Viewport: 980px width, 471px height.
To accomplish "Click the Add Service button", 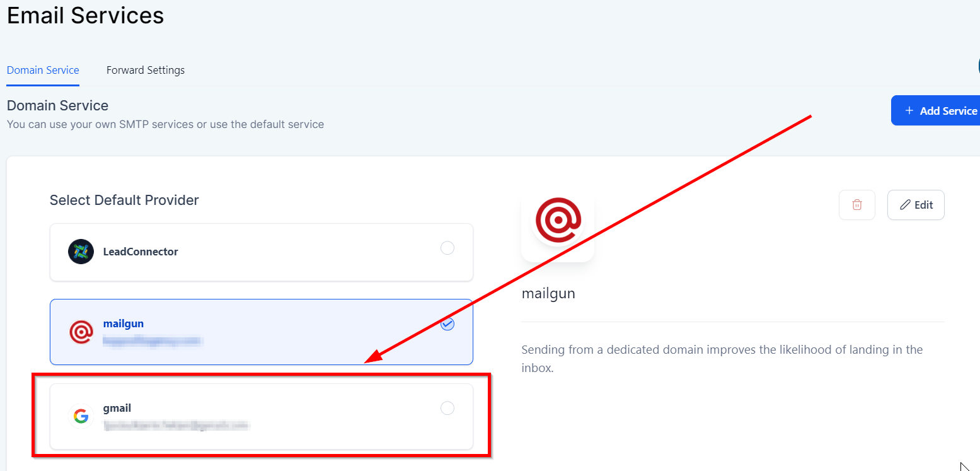I will 935,110.
